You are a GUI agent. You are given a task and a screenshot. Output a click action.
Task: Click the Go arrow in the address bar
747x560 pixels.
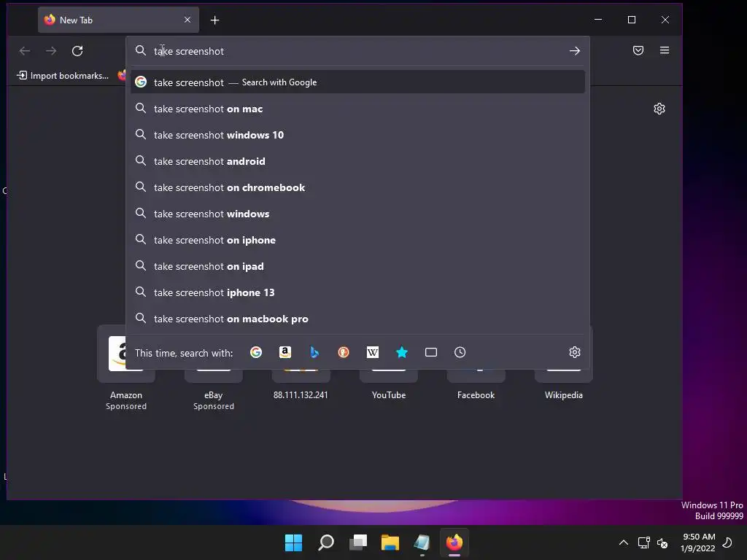(575, 51)
